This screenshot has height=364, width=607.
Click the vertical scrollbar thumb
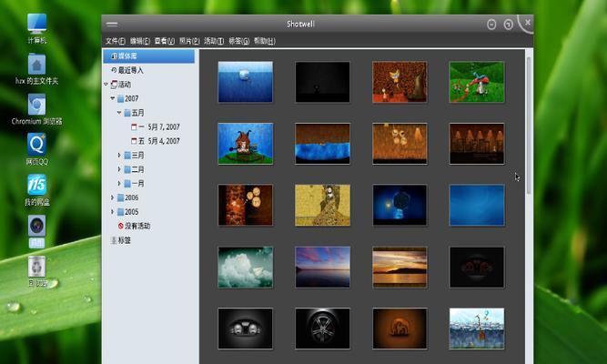(x=529, y=126)
